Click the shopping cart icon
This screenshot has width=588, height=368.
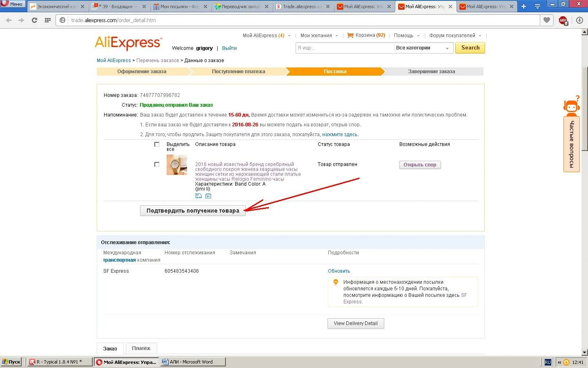pos(350,36)
